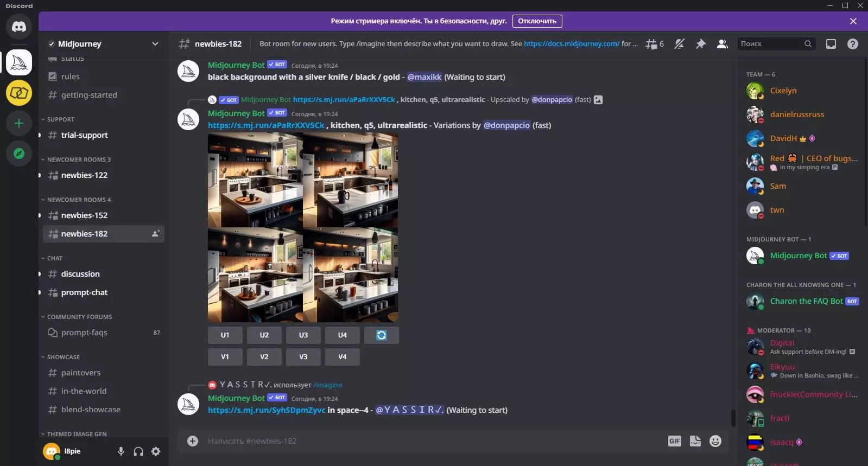Screen dimensions: 868x466
Task: Open in-the-world channel
Action: click(103, 391)
